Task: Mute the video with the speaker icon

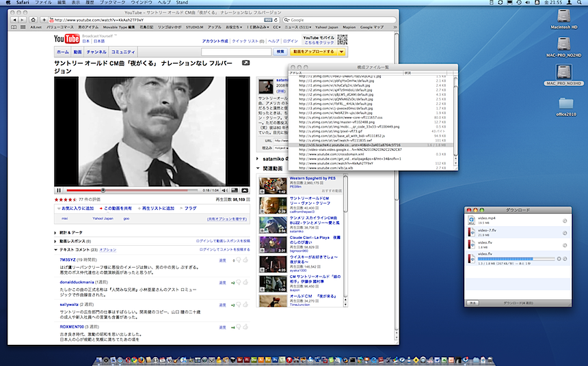Action: (225, 191)
